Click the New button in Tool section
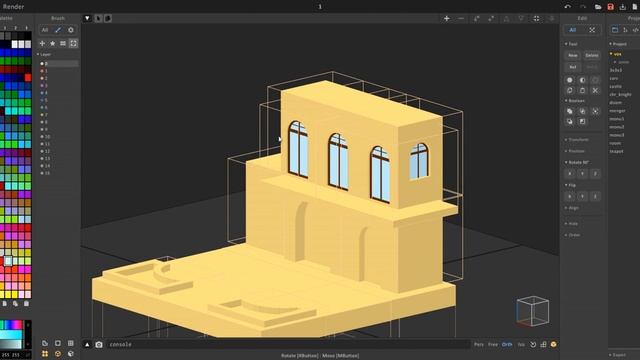 pyautogui.click(x=573, y=55)
